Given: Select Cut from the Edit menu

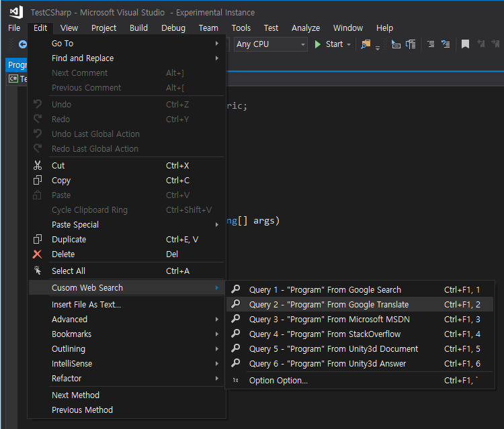Looking at the screenshot, I should pyautogui.click(x=127, y=165).
